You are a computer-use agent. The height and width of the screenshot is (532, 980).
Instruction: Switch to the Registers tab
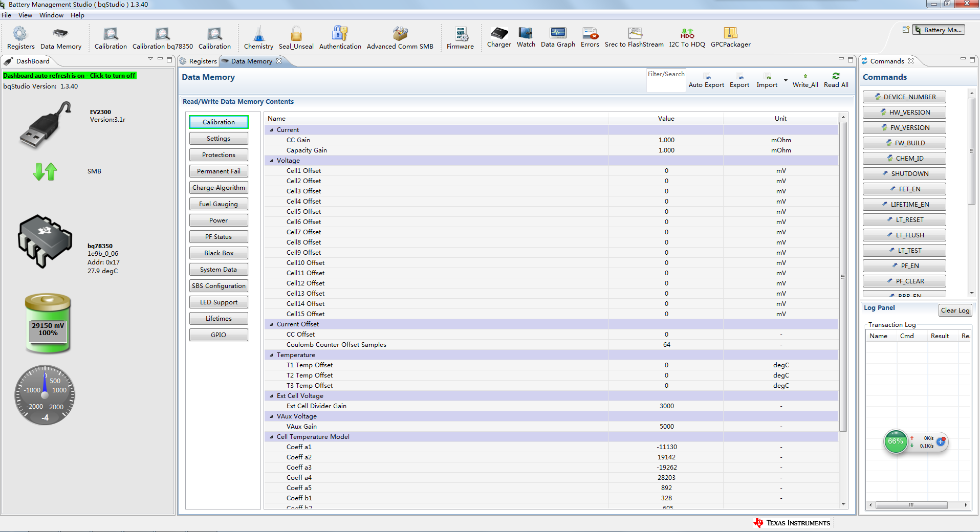pyautogui.click(x=202, y=61)
